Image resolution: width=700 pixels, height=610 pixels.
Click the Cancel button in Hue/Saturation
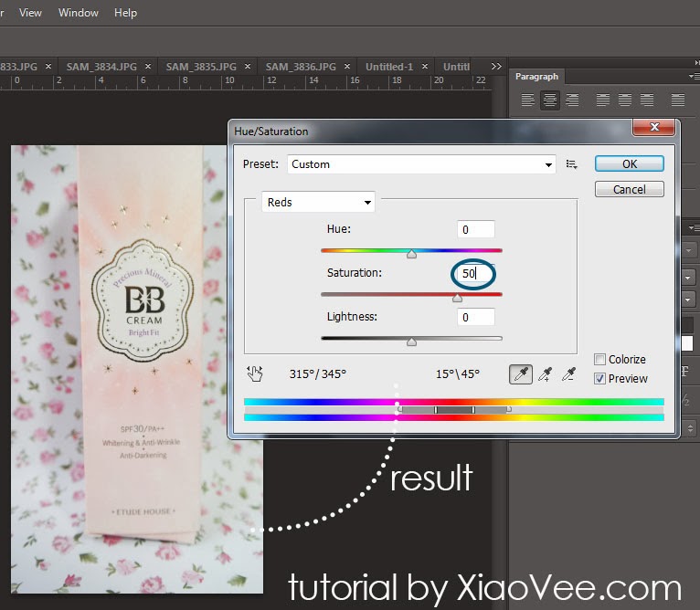629,189
